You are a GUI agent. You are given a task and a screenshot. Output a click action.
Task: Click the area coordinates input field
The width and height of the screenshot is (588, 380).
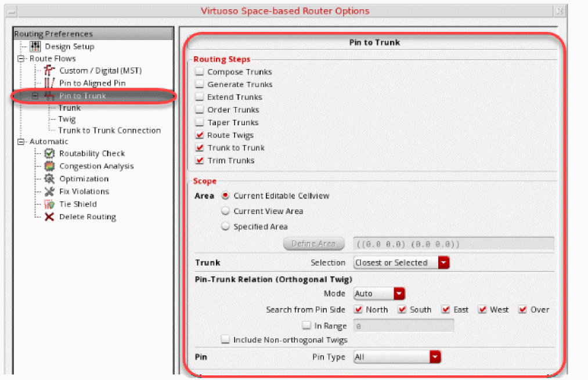click(453, 244)
